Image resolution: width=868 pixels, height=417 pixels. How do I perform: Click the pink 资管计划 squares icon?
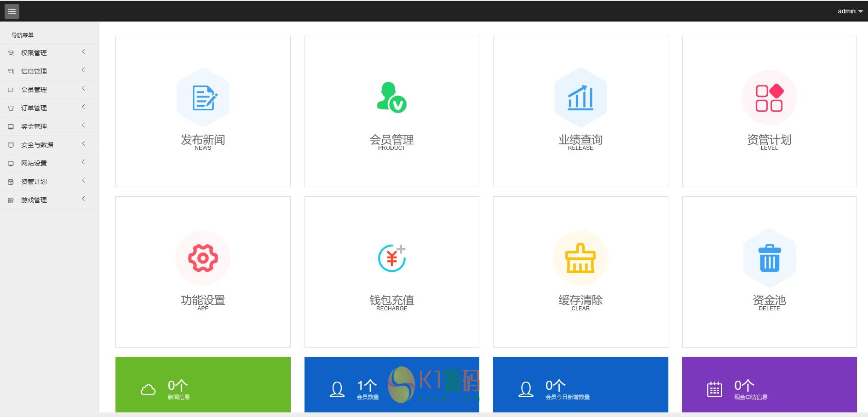769,97
